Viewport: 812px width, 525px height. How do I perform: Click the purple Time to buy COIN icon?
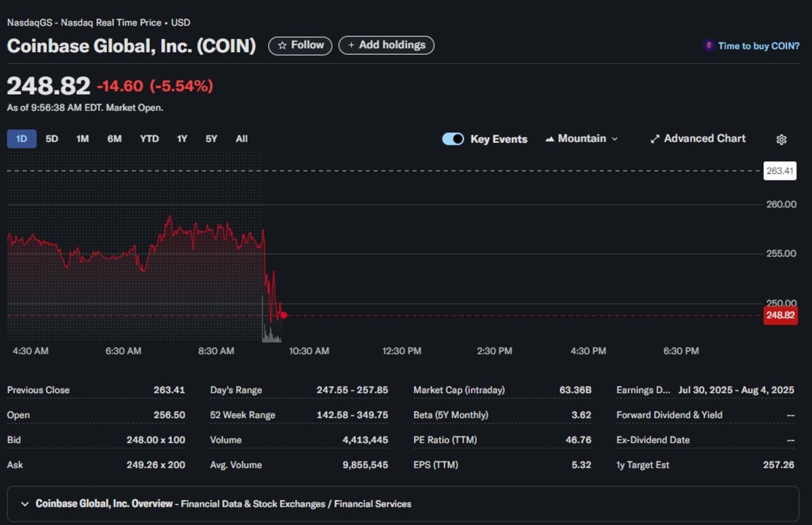pyautogui.click(x=708, y=45)
